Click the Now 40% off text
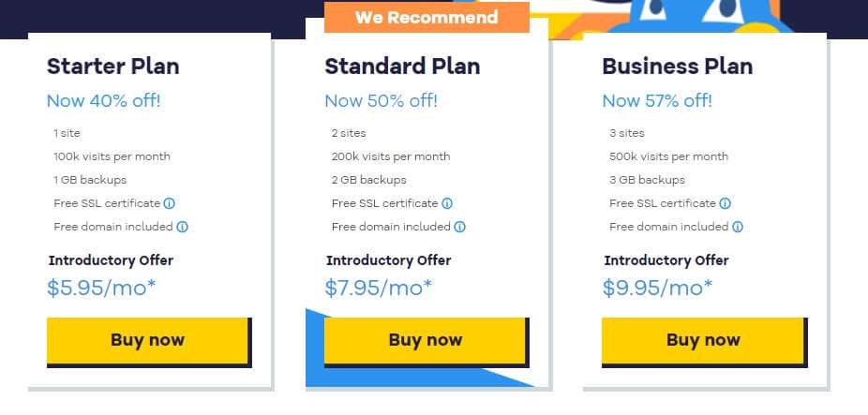Image resolution: width=868 pixels, height=415 pixels. pyautogui.click(x=103, y=101)
